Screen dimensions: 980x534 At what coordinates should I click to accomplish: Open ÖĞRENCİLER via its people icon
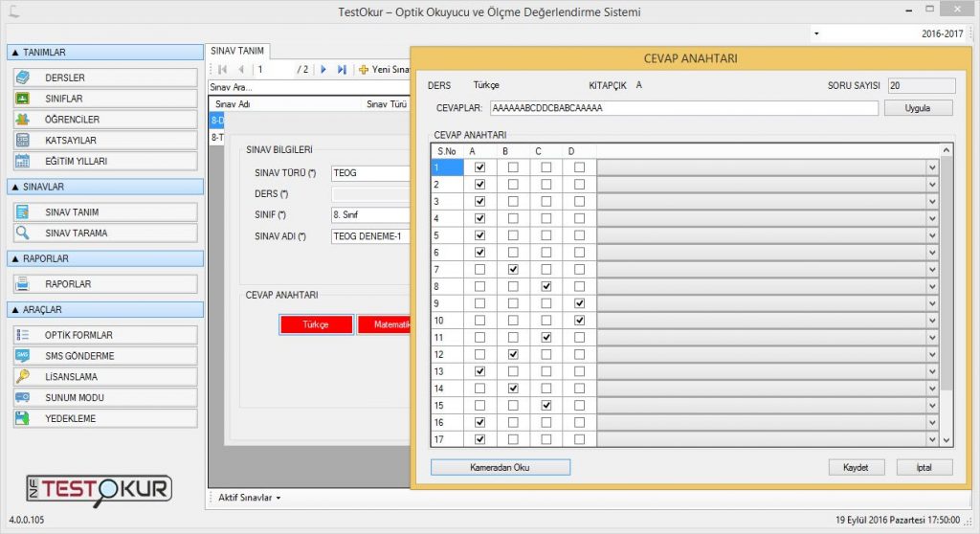coord(23,119)
